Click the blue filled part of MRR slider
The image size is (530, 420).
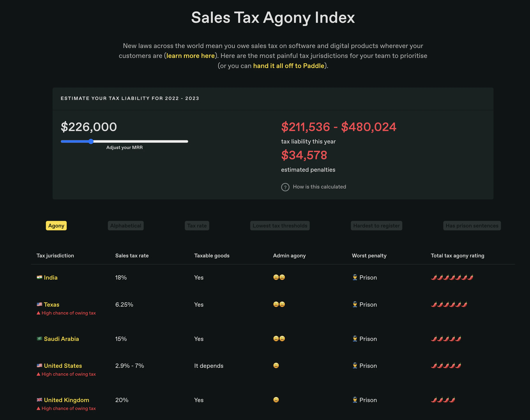(75, 141)
